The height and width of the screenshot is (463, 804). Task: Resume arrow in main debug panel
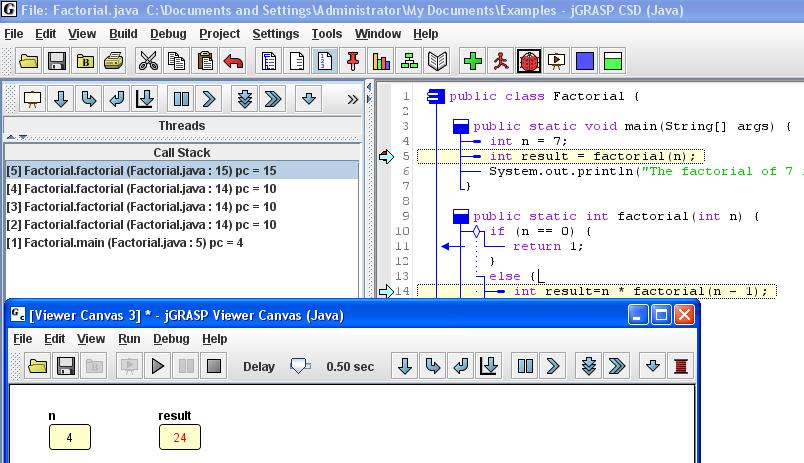(x=209, y=98)
